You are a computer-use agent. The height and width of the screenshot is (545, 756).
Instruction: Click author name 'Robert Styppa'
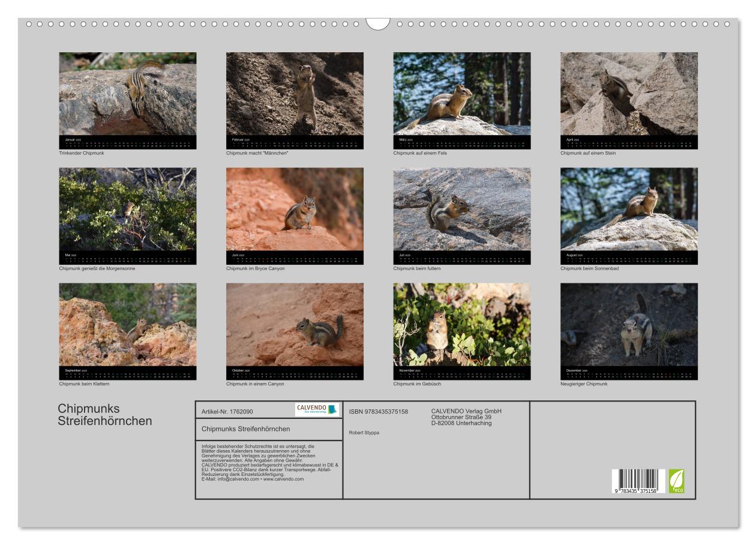(364, 432)
